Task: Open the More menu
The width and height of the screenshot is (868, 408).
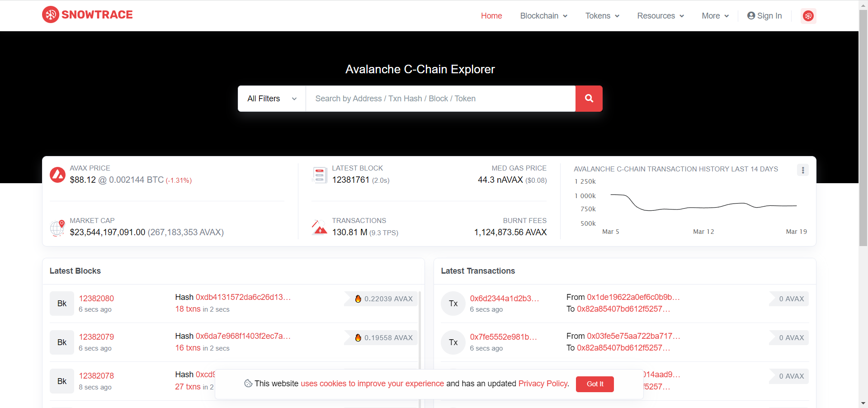Action: tap(715, 16)
